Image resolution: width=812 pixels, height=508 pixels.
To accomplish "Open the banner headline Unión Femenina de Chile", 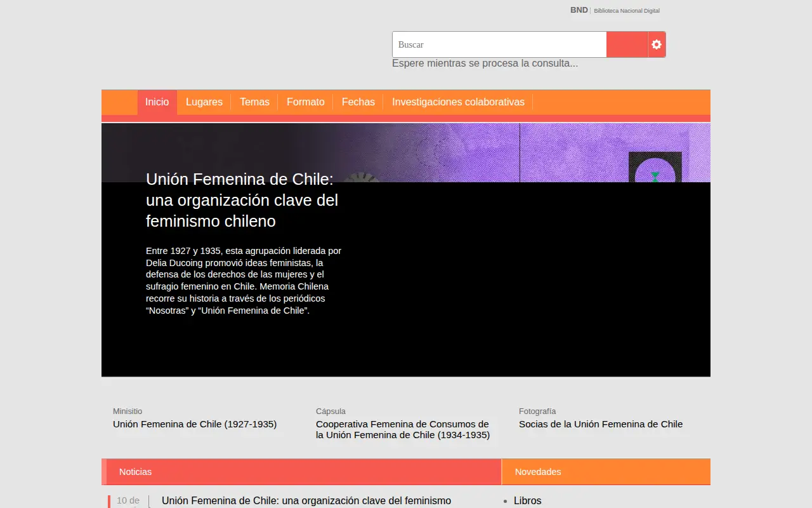I will click(x=242, y=200).
